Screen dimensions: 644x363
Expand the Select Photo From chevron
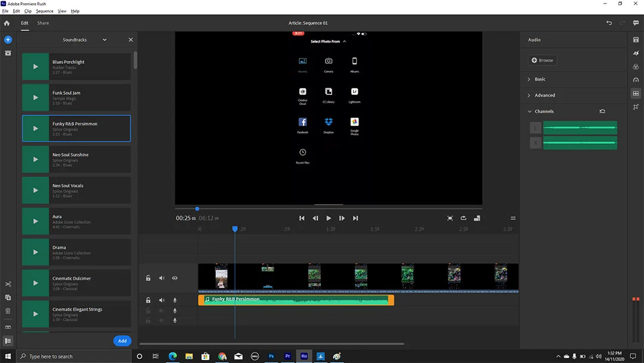tap(344, 42)
